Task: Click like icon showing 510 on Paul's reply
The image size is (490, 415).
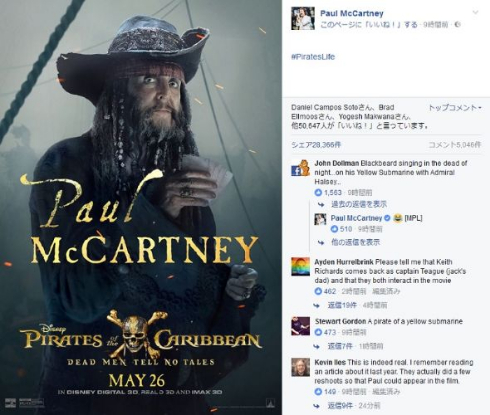Action: 334,229
